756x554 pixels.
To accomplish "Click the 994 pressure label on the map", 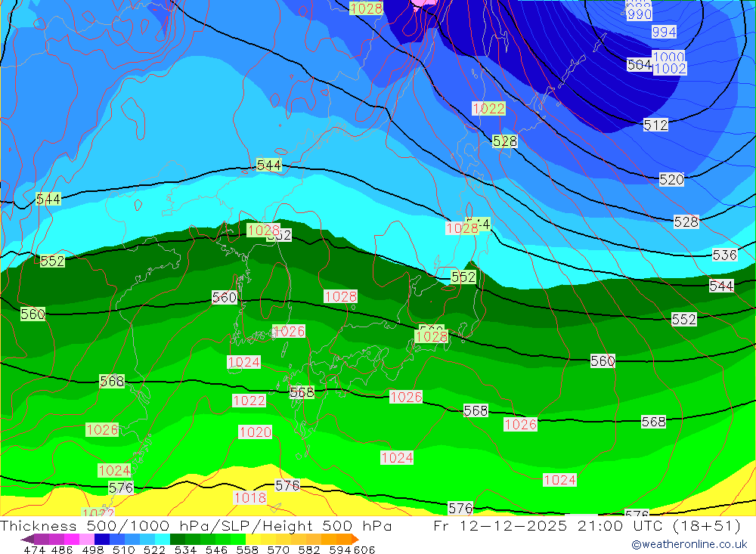I will 664,32.
